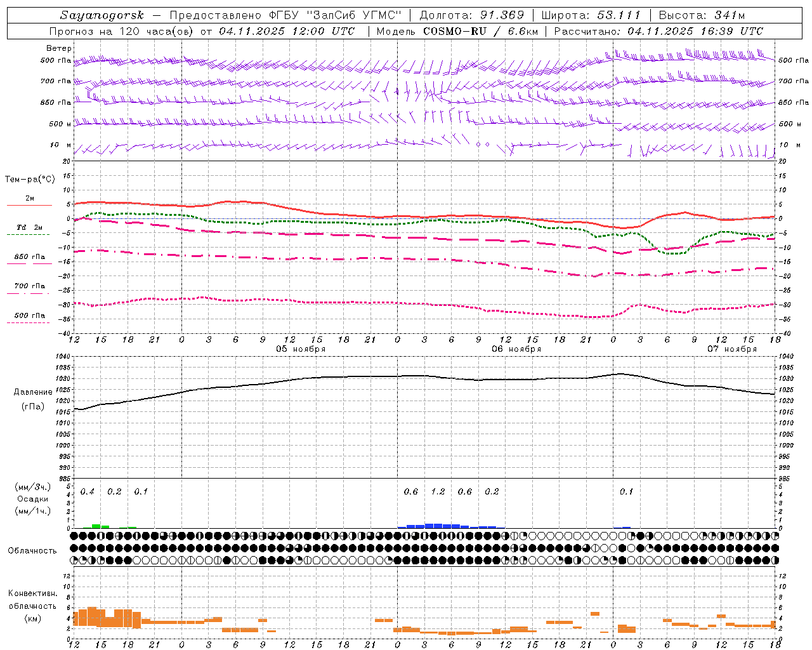Click the 'Прогноз на 120 часа(ов)' text
Screen dimensions: 812x650
122,31
